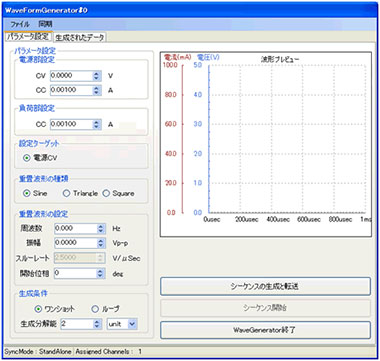Click the WaveGenerator終了 button
Image resolution: width=380 pixels, height=361 pixels.
point(265,330)
